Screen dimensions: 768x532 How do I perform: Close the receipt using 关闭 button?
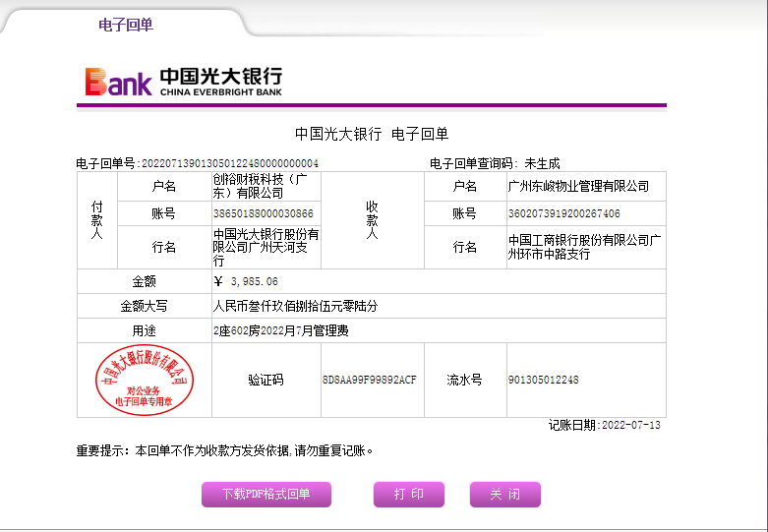[x=504, y=495]
